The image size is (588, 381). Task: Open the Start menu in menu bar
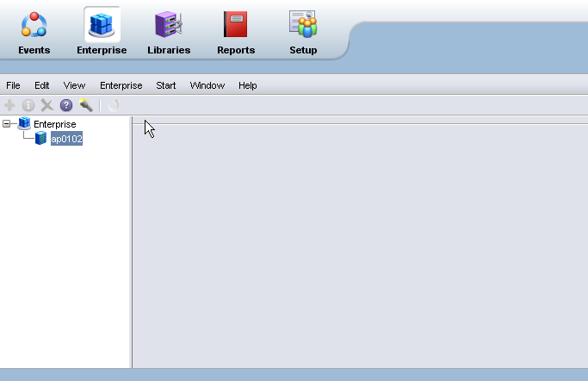pos(166,85)
